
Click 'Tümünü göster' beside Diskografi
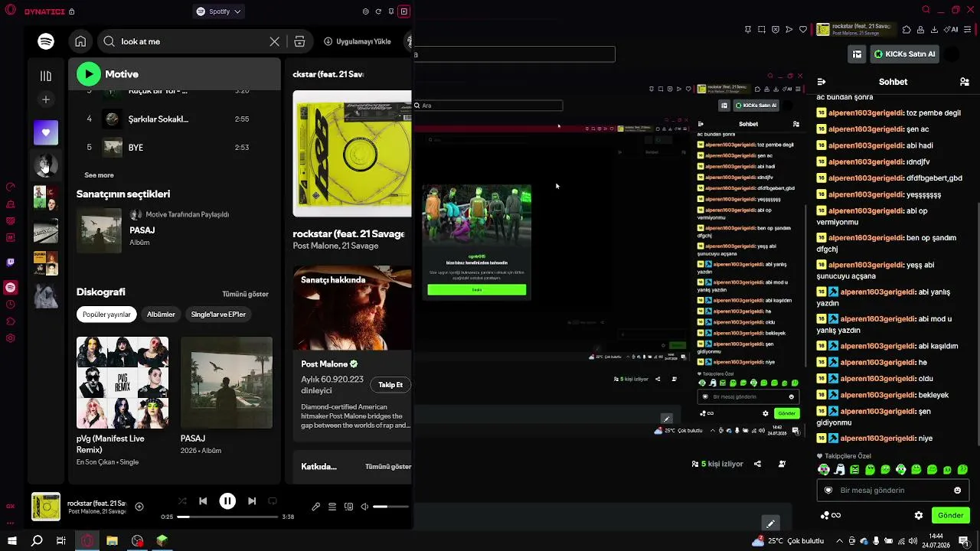coord(245,294)
